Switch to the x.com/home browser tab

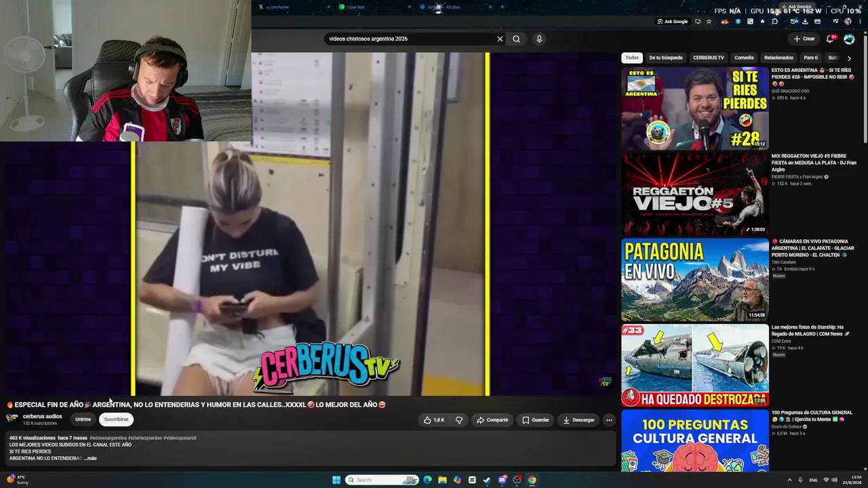click(x=294, y=7)
